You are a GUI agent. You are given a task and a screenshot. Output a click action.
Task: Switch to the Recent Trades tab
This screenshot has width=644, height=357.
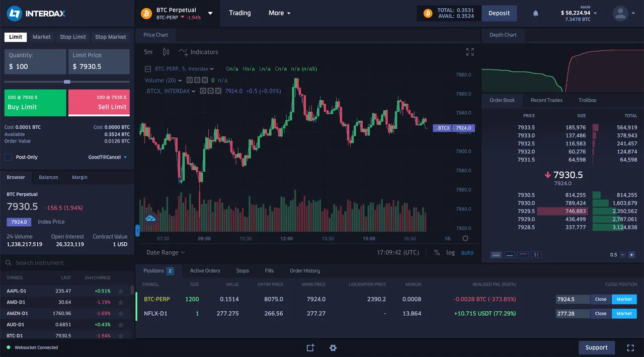tap(546, 100)
